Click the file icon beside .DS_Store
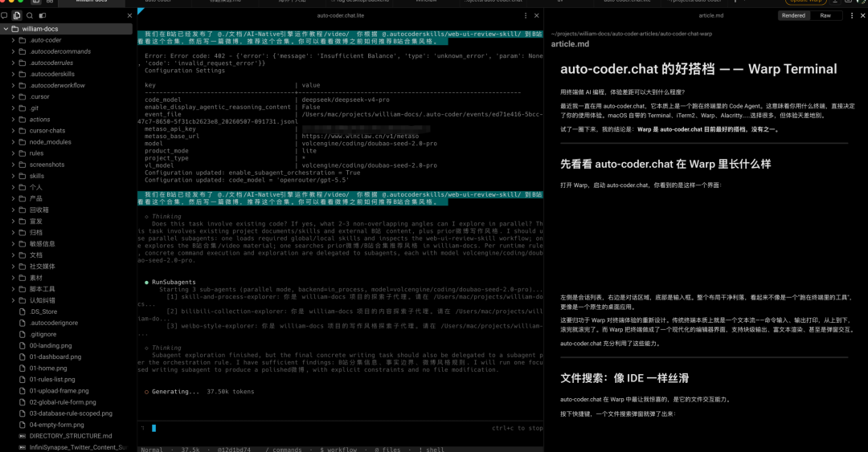The image size is (868, 452). pos(23,312)
